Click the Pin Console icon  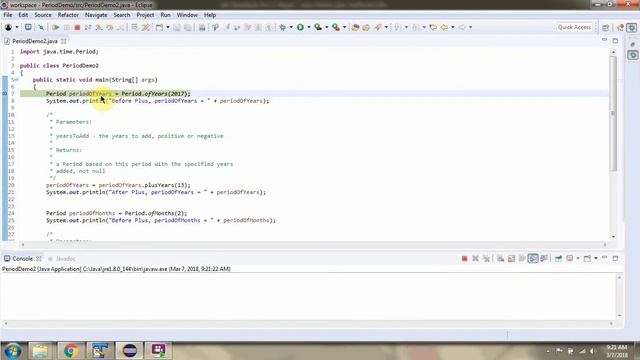pyautogui.click(x=558, y=258)
